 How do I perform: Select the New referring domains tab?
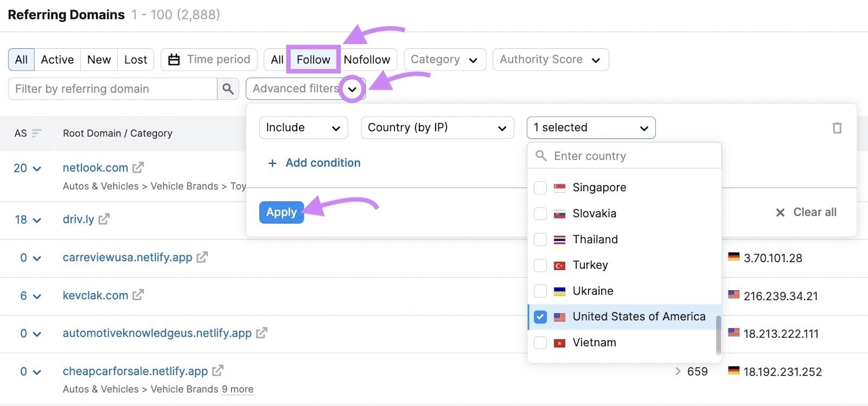98,59
